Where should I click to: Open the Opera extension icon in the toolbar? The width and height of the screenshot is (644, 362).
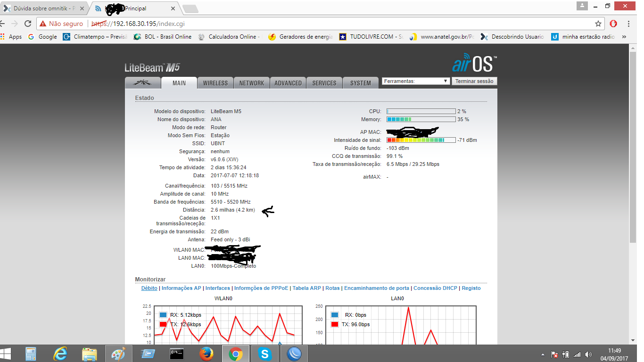(613, 24)
